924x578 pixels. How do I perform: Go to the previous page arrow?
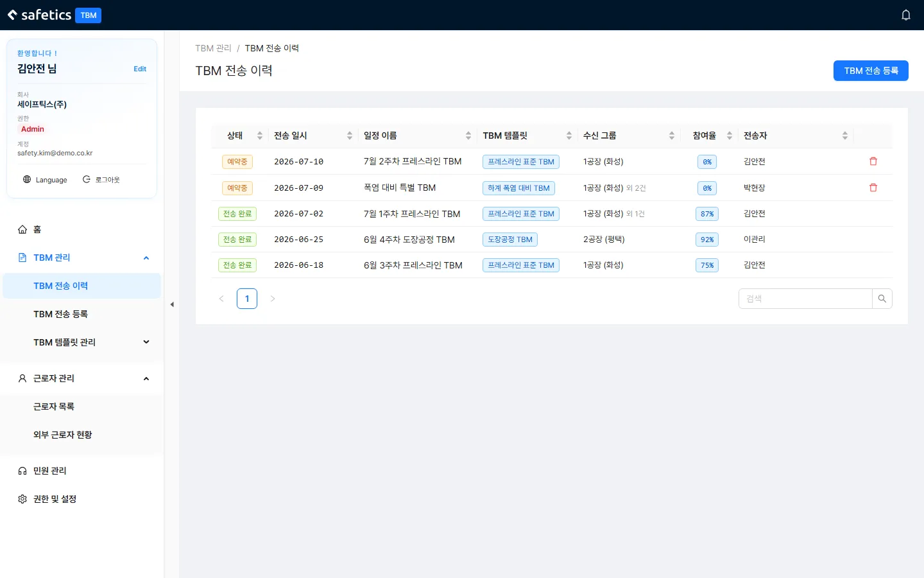[221, 299]
